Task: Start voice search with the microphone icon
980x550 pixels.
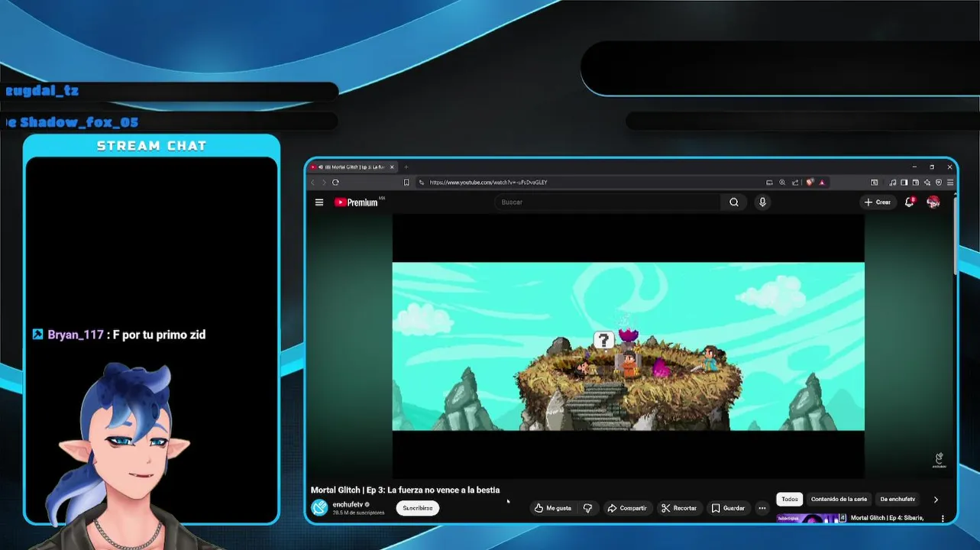Action: click(x=762, y=202)
